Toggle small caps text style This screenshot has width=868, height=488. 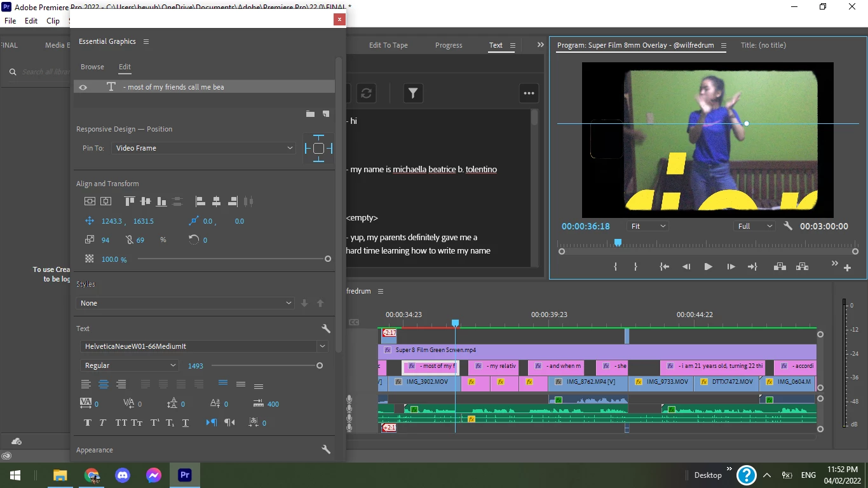(x=137, y=423)
